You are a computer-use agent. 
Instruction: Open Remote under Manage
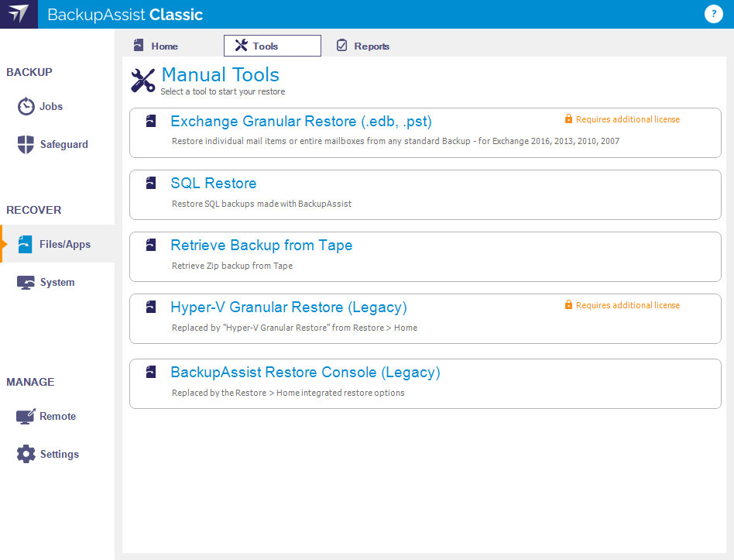coord(57,416)
